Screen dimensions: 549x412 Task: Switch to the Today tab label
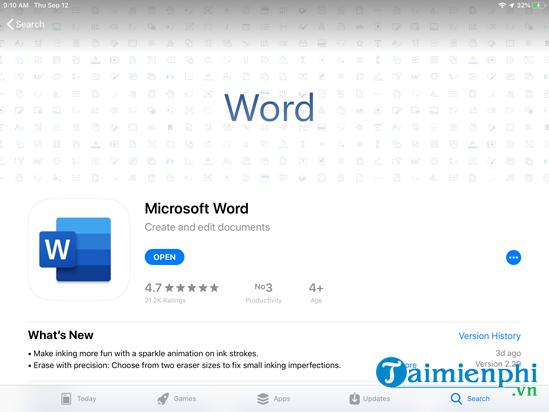pos(86,399)
